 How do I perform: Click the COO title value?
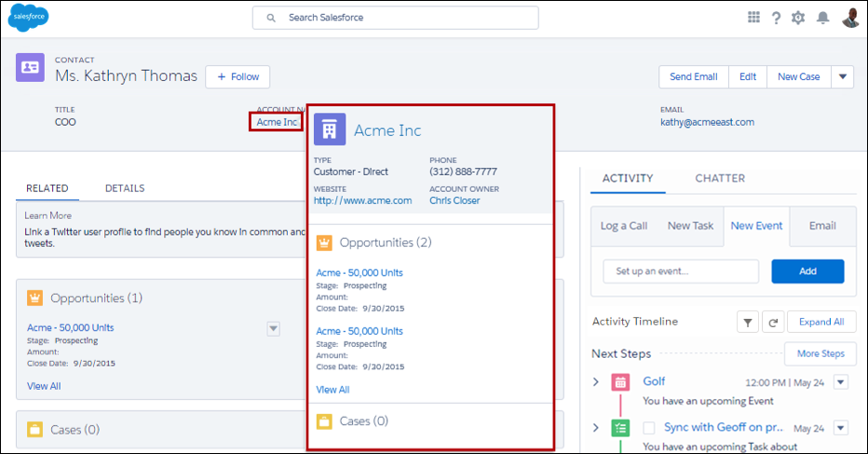[x=65, y=122]
